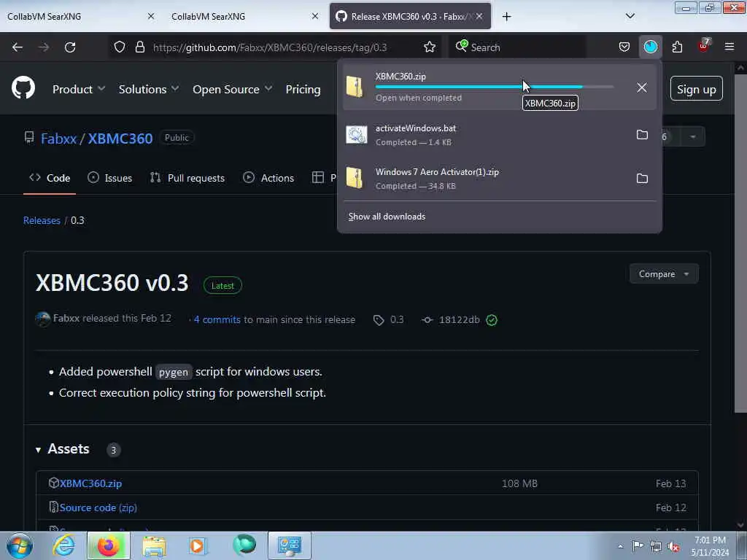Screen dimensions: 747x560
Task: View the 4 commits link
Action: click(217, 320)
